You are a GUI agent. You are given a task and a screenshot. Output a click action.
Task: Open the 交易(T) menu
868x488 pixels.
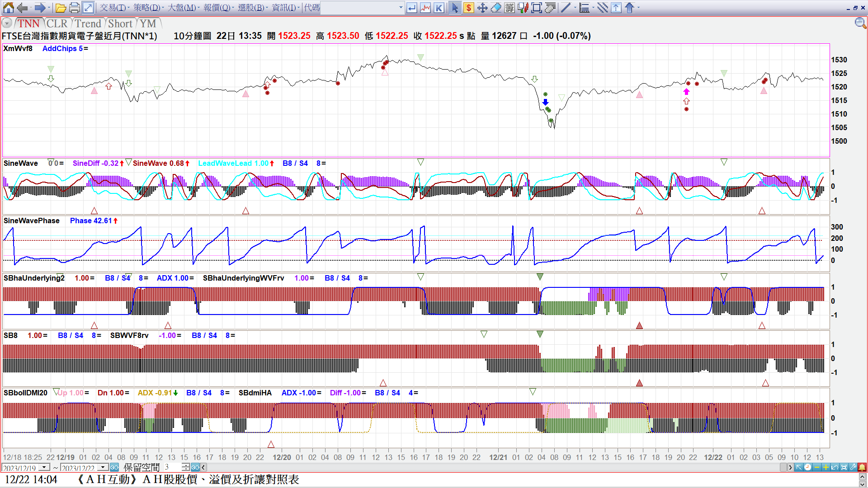pyautogui.click(x=113, y=8)
